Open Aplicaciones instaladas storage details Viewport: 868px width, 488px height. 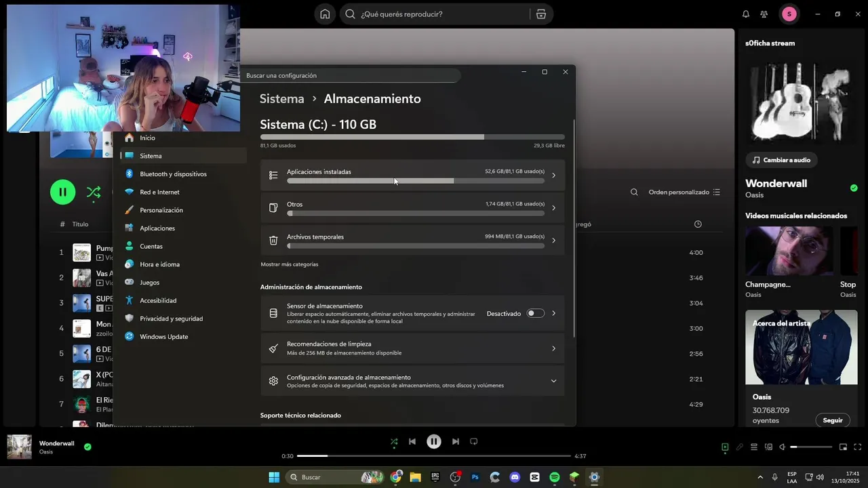click(x=412, y=176)
